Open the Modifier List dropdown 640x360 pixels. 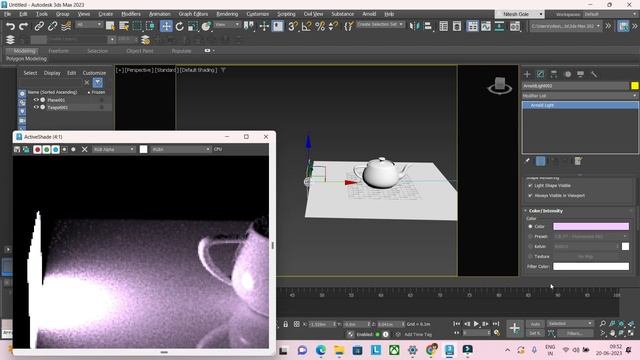580,96
